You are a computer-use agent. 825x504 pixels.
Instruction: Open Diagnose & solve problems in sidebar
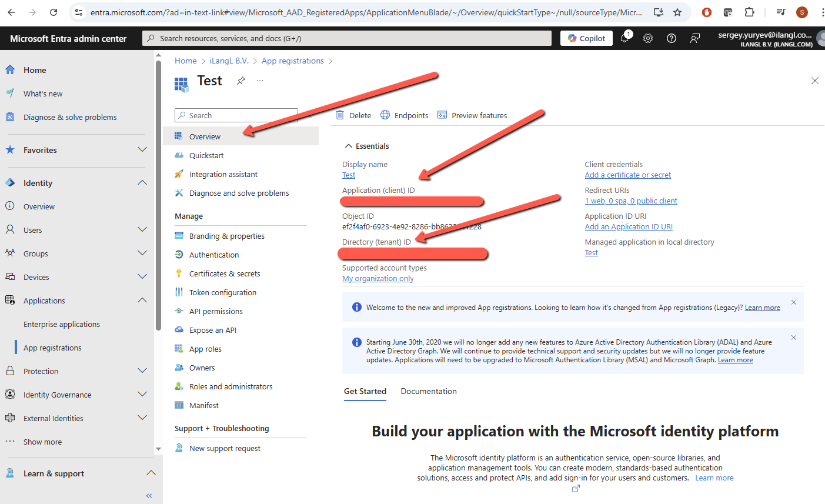tap(70, 117)
